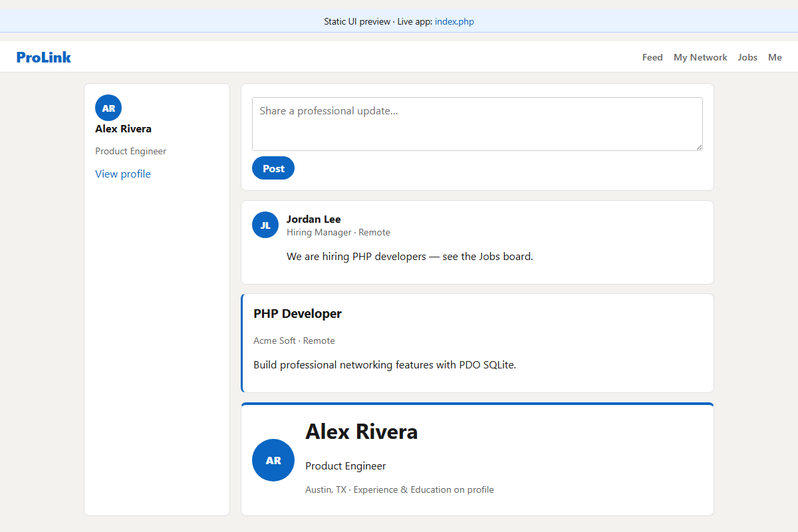Open the View profile link

tap(123, 174)
